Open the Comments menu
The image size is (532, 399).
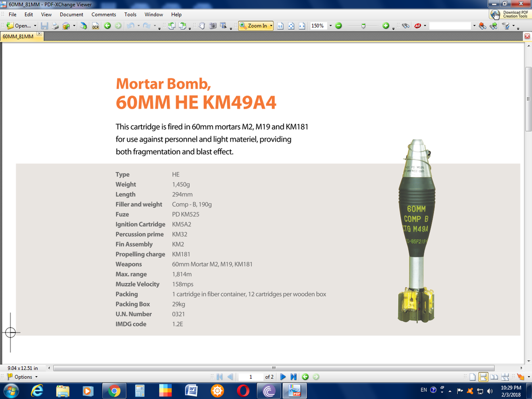pyautogui.click(x=104, y=15)
